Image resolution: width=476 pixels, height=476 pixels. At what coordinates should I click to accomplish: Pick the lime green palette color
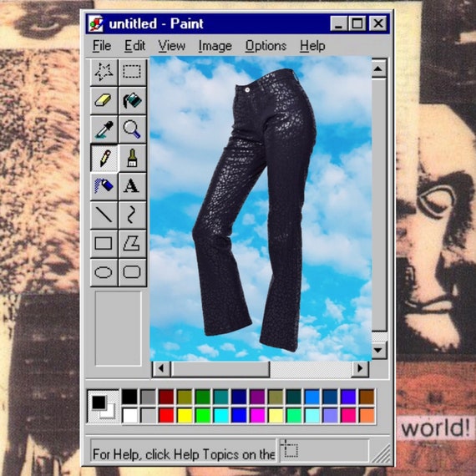point(202,415)
